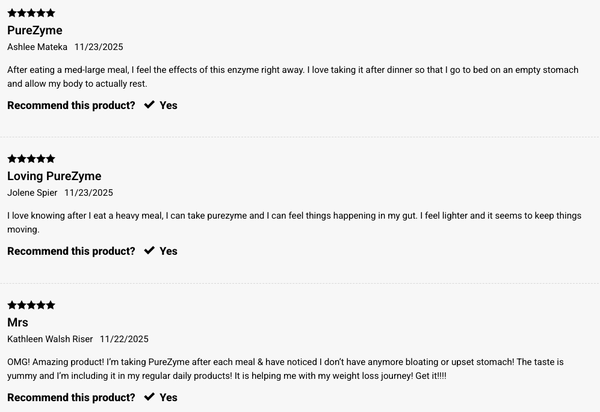Click reviewer name Jolene Spier

click(x=32, y=193)
